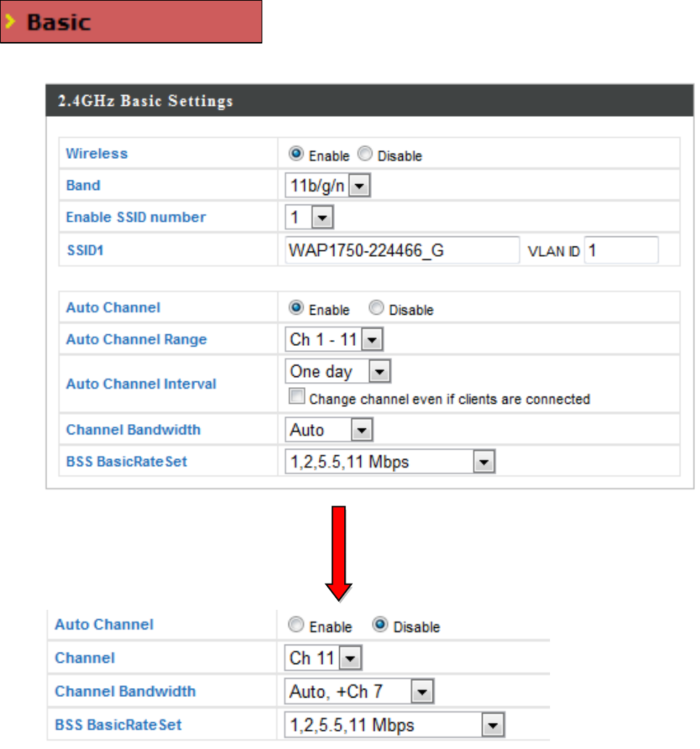Viewport: 700px width, 749px height.
Task: Select Enable radio in lower Auto Channel row
Action: (296, 624)
